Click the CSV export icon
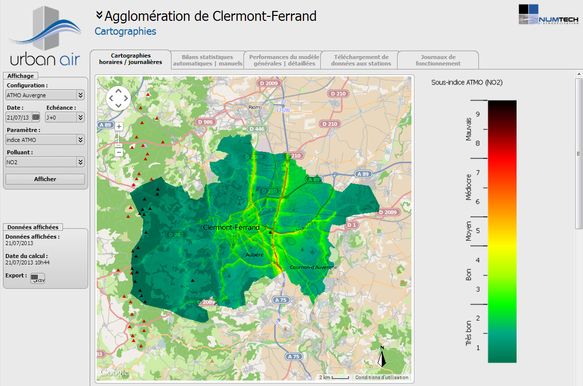583x386 pixels. click(38, 278)
